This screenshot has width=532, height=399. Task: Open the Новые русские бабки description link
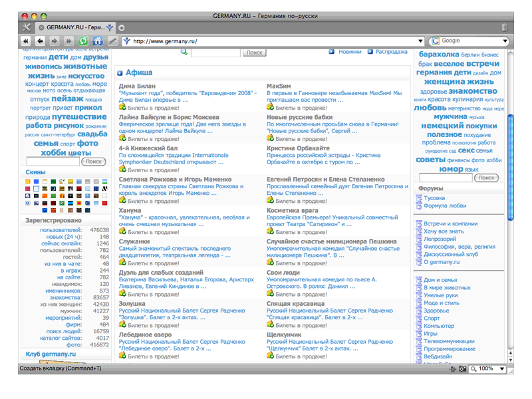click(x=332, y=128)
